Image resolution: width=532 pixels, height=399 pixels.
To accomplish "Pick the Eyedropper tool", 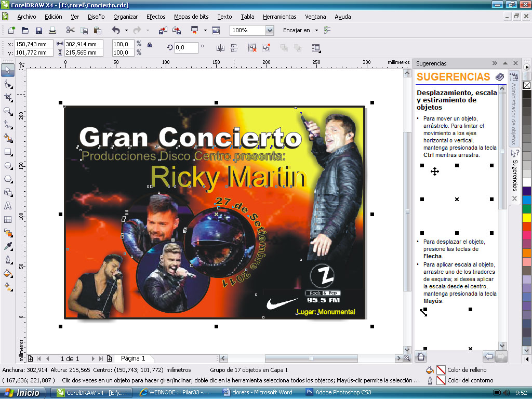I will [x=8, y=246].
